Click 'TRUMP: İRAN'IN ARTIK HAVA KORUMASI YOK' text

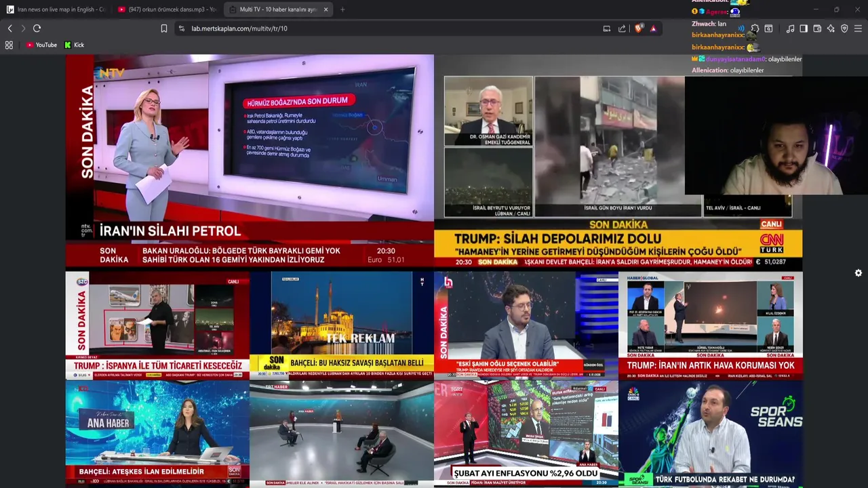point(711,365)
